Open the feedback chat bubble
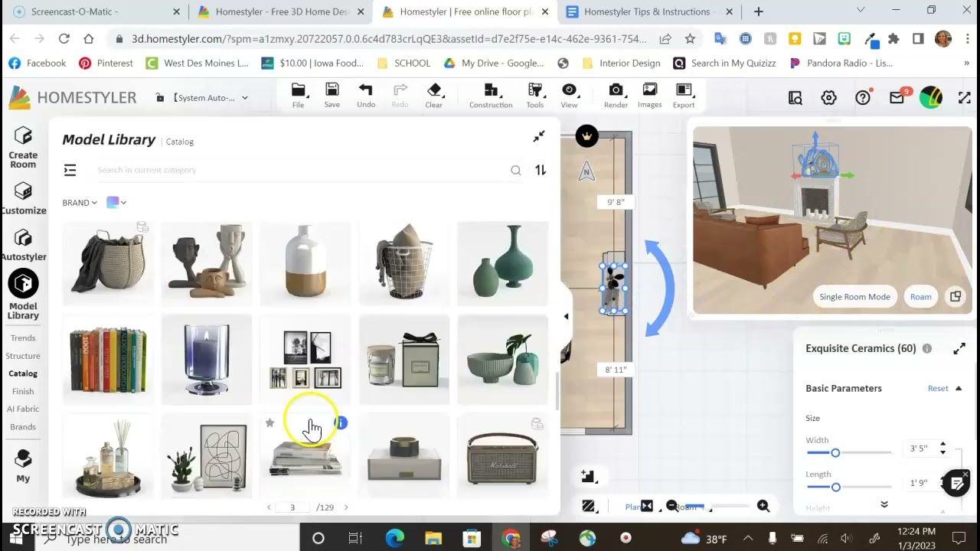Screen dimensions: 980x551 [x=957, y=484]
